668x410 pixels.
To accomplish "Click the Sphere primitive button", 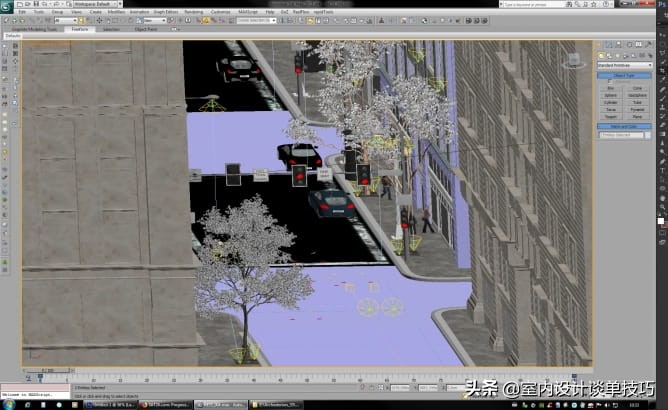I will tap(610, 95).
